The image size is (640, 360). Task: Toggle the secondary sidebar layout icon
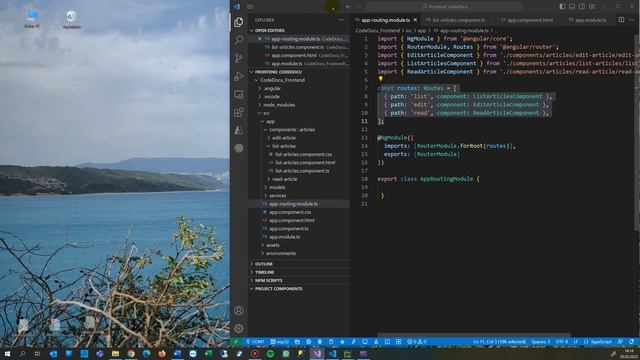[582, 7]
